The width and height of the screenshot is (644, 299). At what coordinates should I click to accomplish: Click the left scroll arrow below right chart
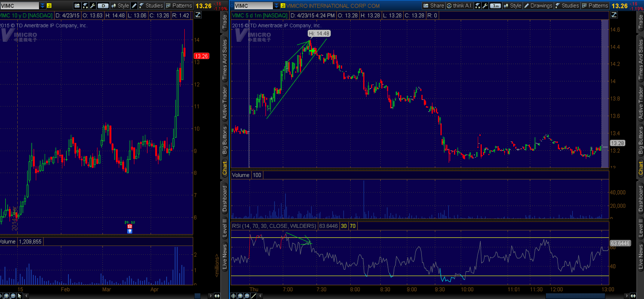[260, 296]
